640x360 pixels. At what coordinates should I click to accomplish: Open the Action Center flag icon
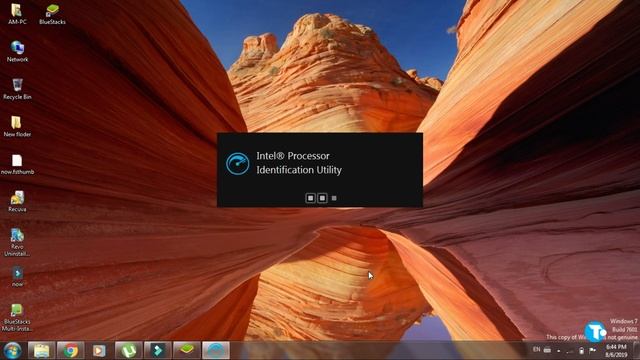pos(592,350)
